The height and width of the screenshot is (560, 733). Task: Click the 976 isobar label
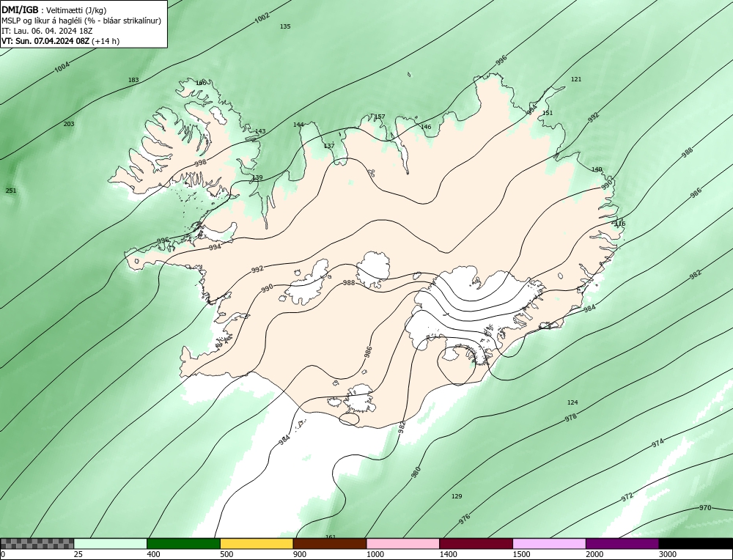click(x=464, y=519)
